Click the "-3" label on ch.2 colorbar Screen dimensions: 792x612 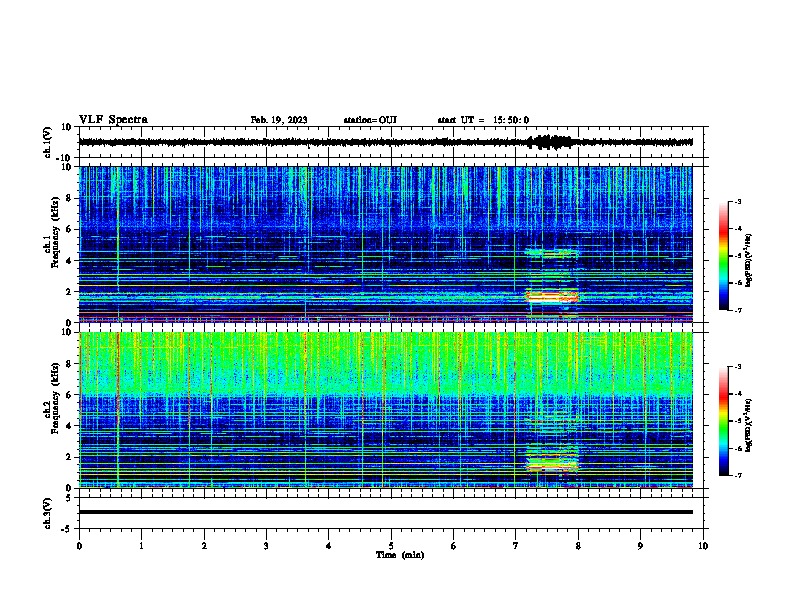[x=737, y=367]
